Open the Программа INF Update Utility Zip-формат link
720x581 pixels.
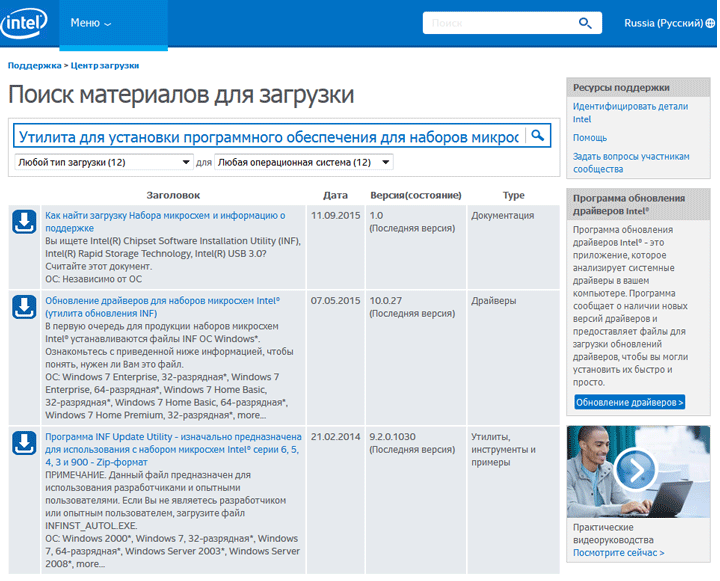(173, 449)
